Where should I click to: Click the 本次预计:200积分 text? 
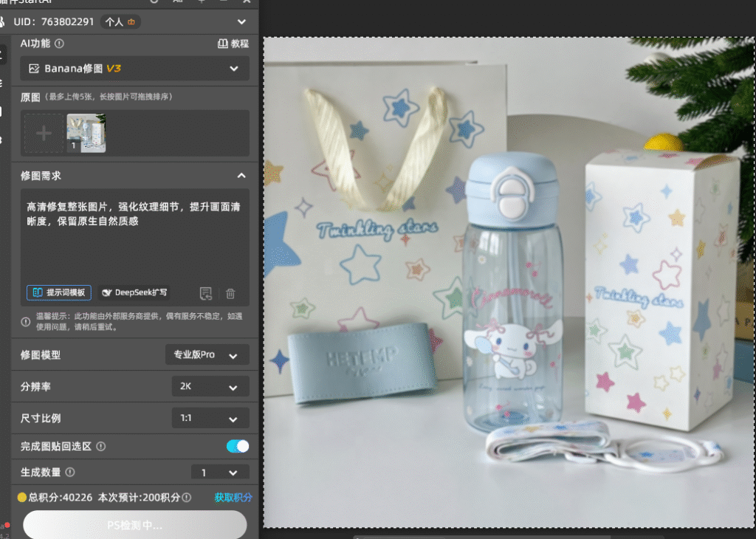click(139, 497)
